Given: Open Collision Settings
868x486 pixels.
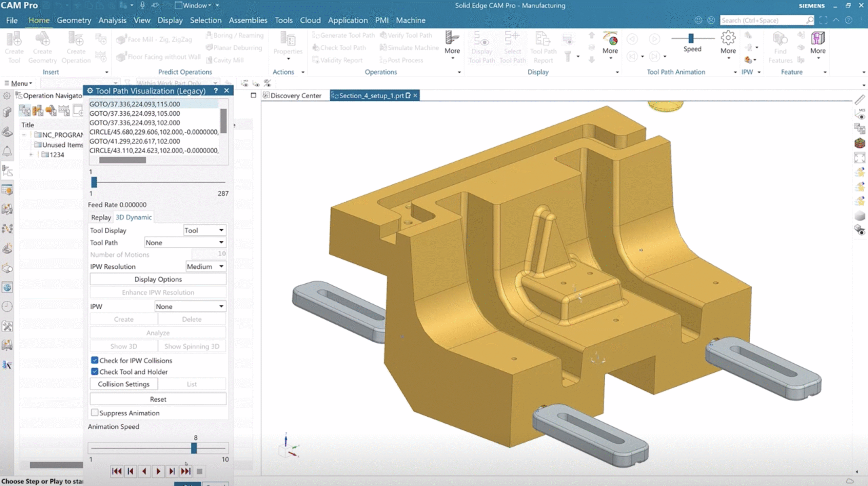Looking at the screenshot, I should point(124,384).
